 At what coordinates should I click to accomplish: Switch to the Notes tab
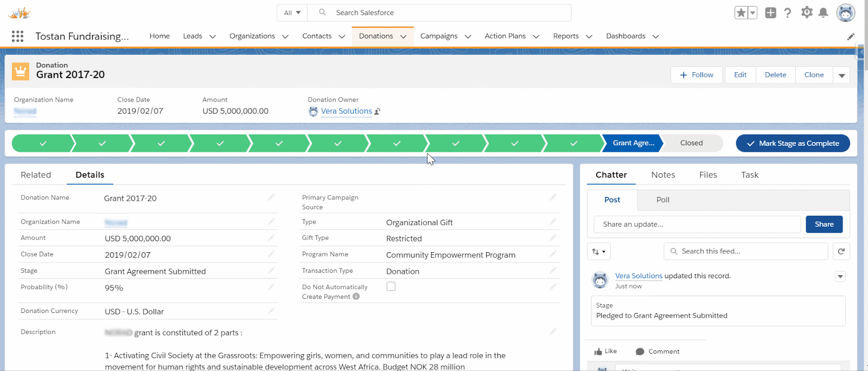663,175
